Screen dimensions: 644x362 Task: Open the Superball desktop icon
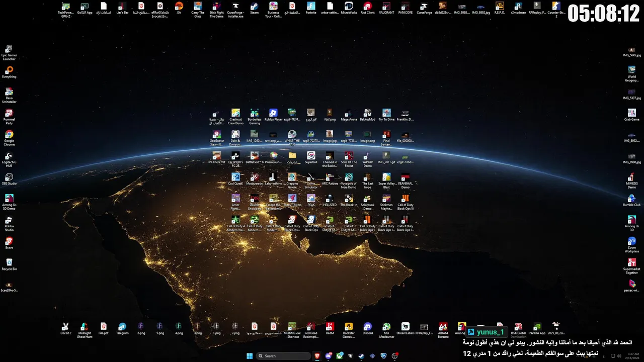click(x=311, y=158)
